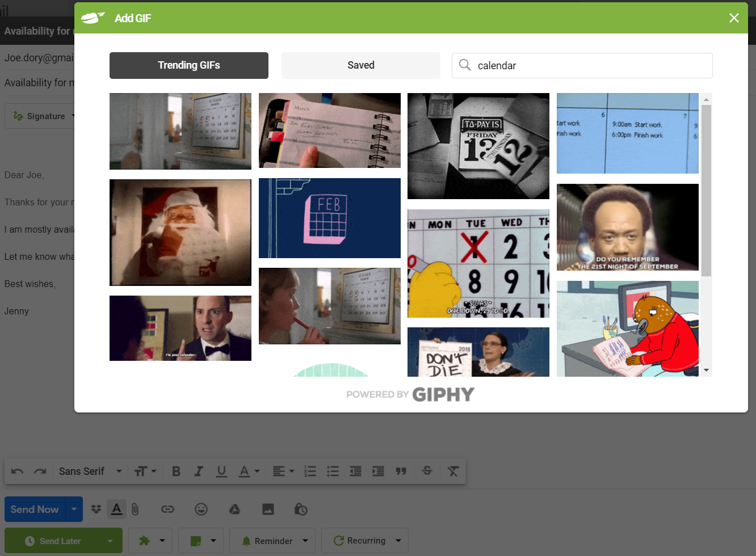The width and height of the screenshot is (756, 556).
Task: Select the 'TO-DAY IS Friday 13' calendar GIF
Action: tap(478, 146)
